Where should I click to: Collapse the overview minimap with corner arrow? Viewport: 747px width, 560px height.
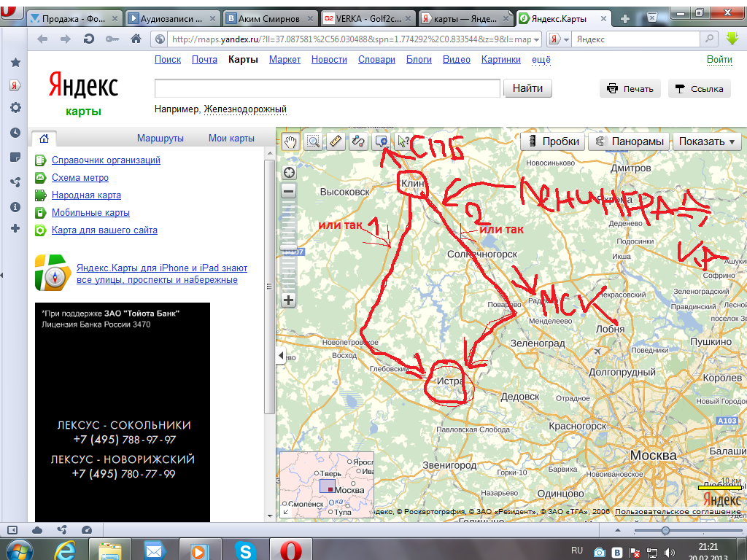[x=285, y=512]
